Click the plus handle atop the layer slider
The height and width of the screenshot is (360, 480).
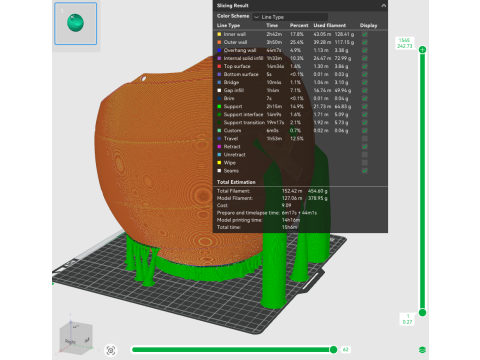click(x=422, y=50)
